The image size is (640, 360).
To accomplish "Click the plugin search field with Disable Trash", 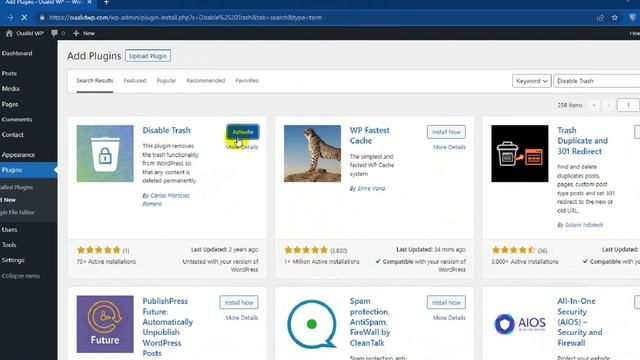I will 597,81.
